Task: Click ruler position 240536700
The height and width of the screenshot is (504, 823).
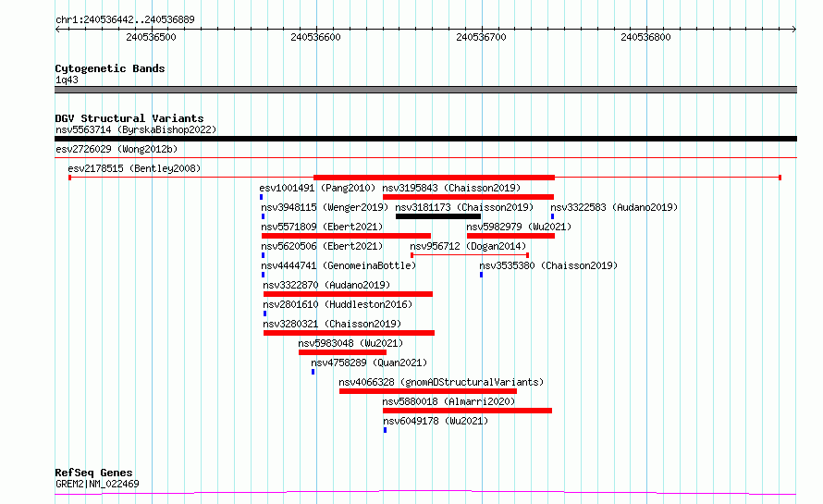Action: point(481,37)
